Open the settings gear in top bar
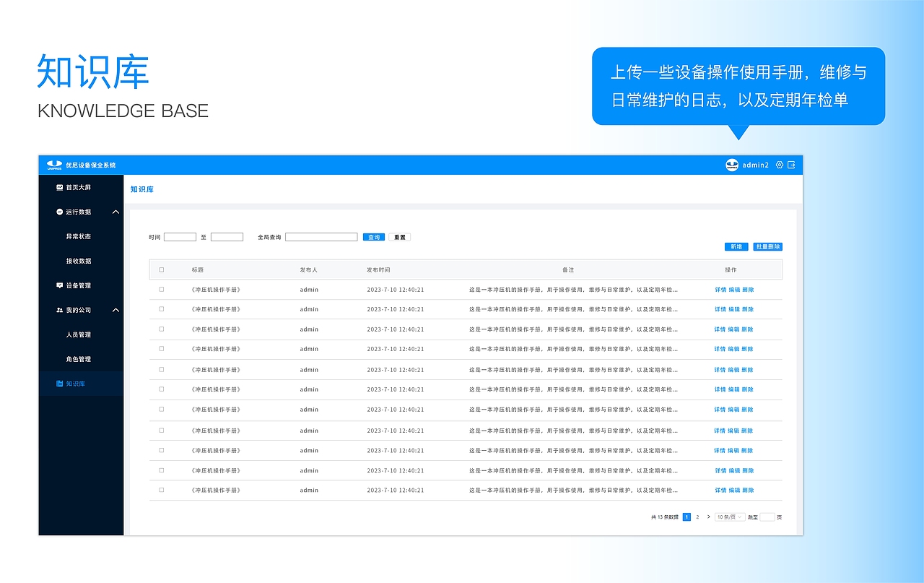This screenshot has width=924, height=583. (779, 165)
